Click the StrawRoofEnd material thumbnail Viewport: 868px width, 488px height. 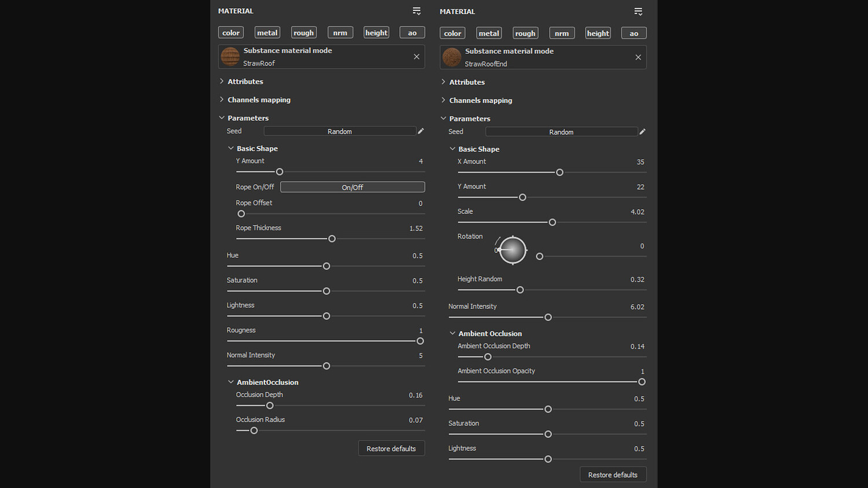click(452, 57)
